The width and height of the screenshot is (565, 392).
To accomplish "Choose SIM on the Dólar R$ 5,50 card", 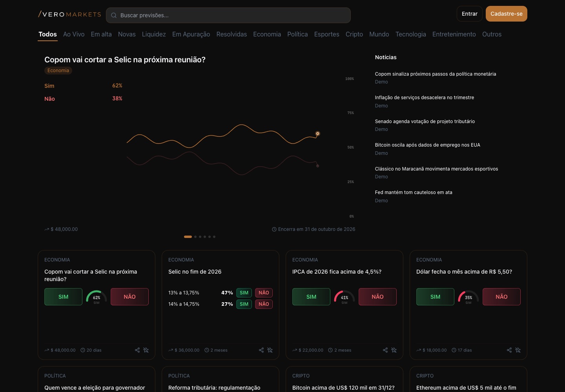I will coord(435,297).
